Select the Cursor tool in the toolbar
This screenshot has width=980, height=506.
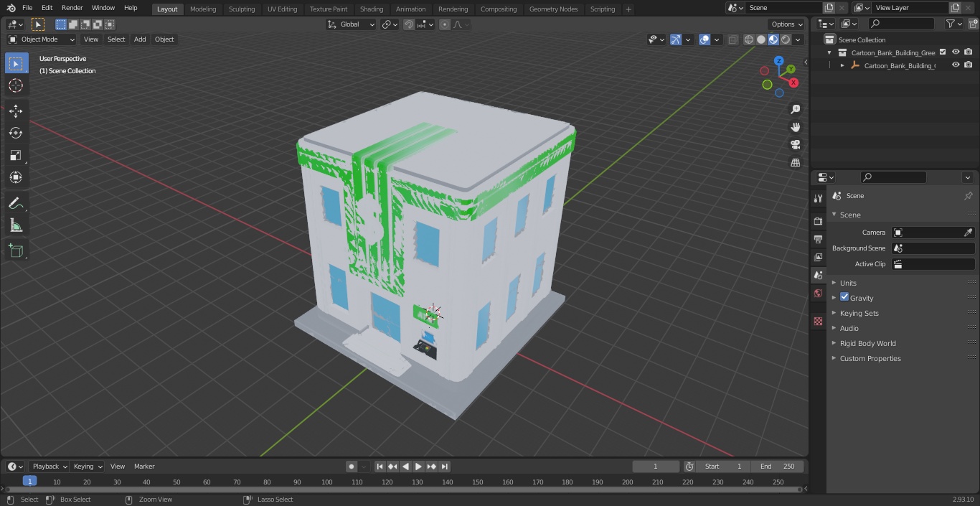pos(16,86)
